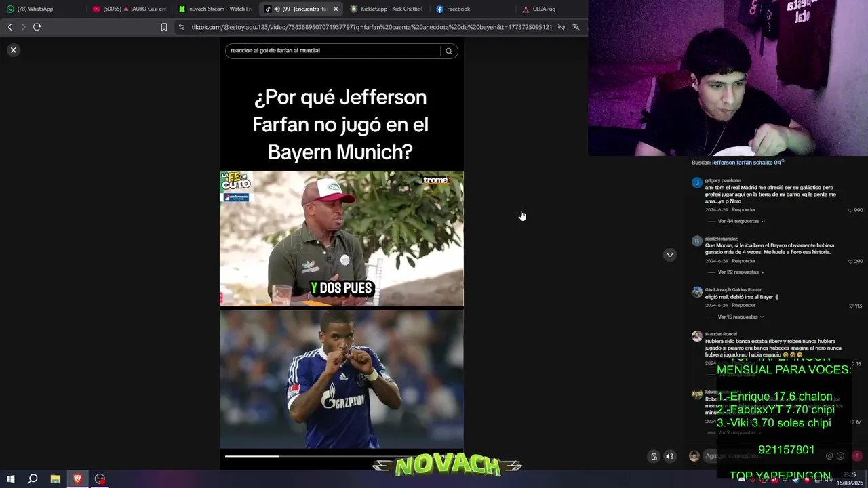The image size is (868, 488).
Task: Click the browser address bar URL
Action: (x=372, y=27)
